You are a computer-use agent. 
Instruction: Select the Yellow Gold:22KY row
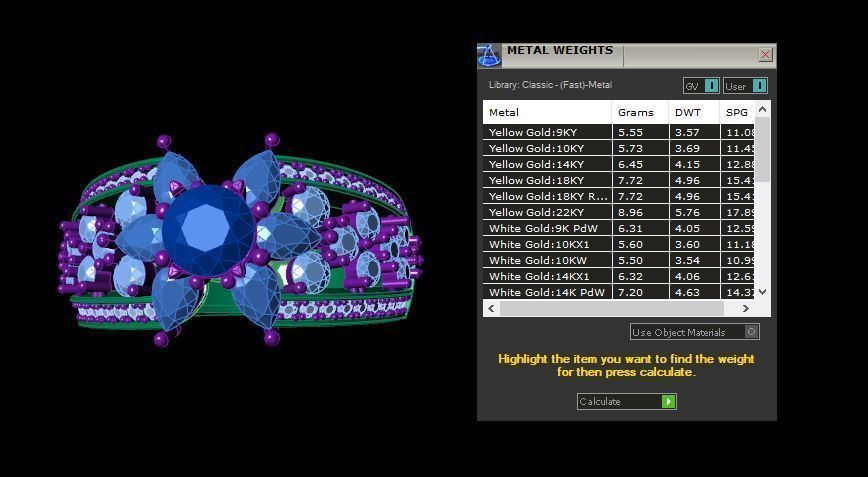[619, 212]
